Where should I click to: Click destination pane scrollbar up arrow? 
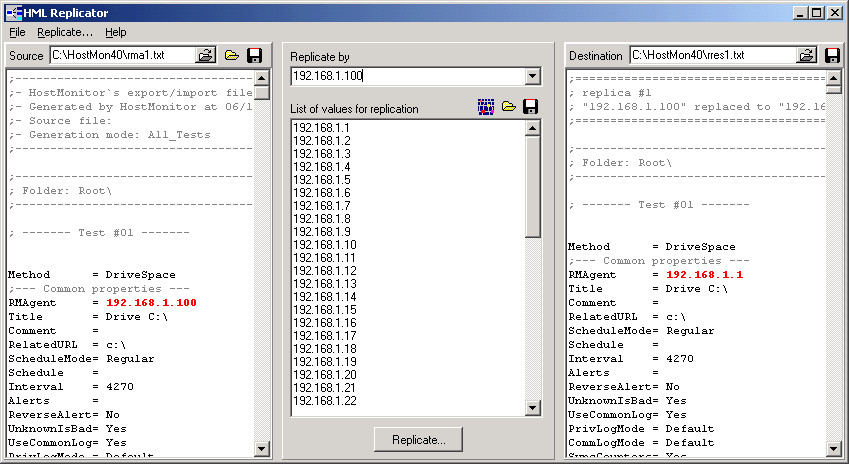(833, 79)
